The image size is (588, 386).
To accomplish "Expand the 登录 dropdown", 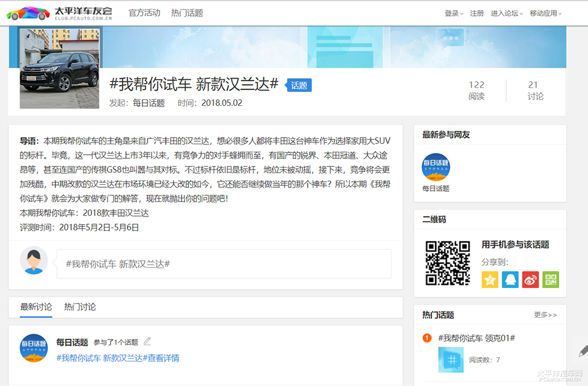I will (x=453, y=14).
